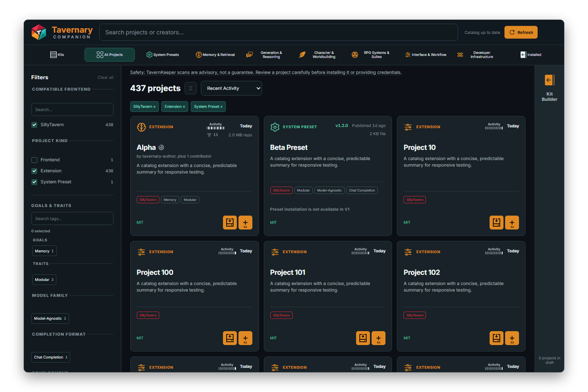Screen dimensions: 588x392
Task: Open Character & Worldbuilding category tab
Action: 320,55
